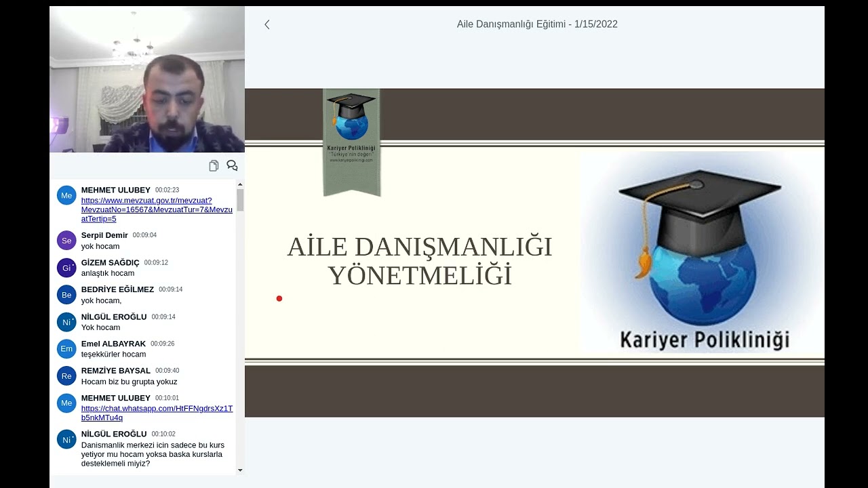Click BEDRİYE EĞİLMEZ's avatar circle

(66, 295)
